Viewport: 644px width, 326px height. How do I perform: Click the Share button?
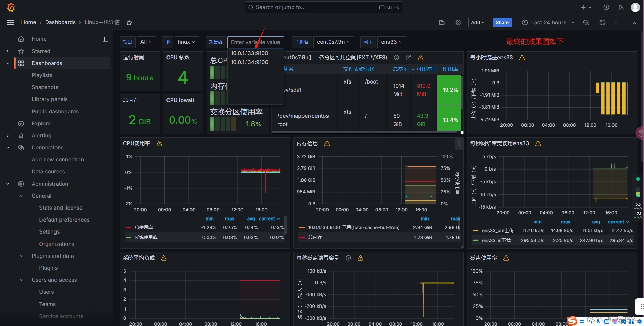pyautogui.click(x=502, y=23)
